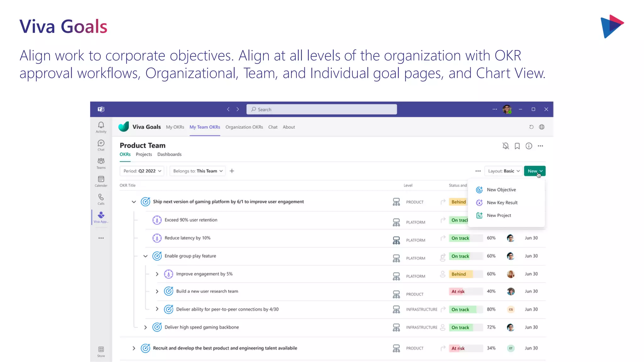This screenshot has width=644, height=362.
Task: Collapse Enable group play feature
Action: click(145, 256)
